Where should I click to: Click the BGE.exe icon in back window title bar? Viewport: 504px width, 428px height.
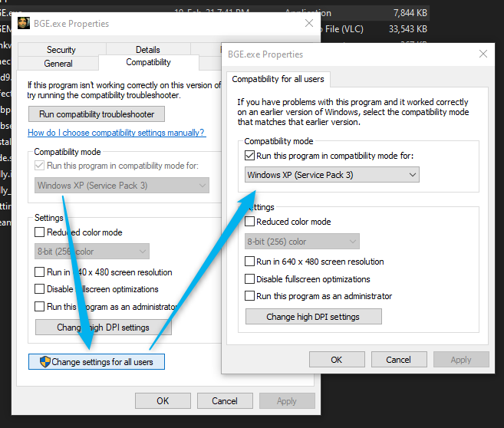coord(24,23)
